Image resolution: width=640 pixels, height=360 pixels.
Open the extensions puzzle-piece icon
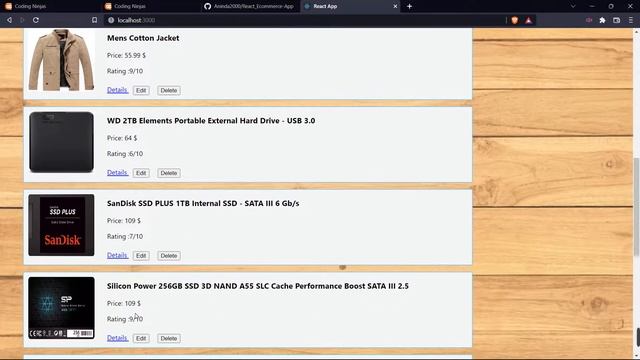[602, 20]
